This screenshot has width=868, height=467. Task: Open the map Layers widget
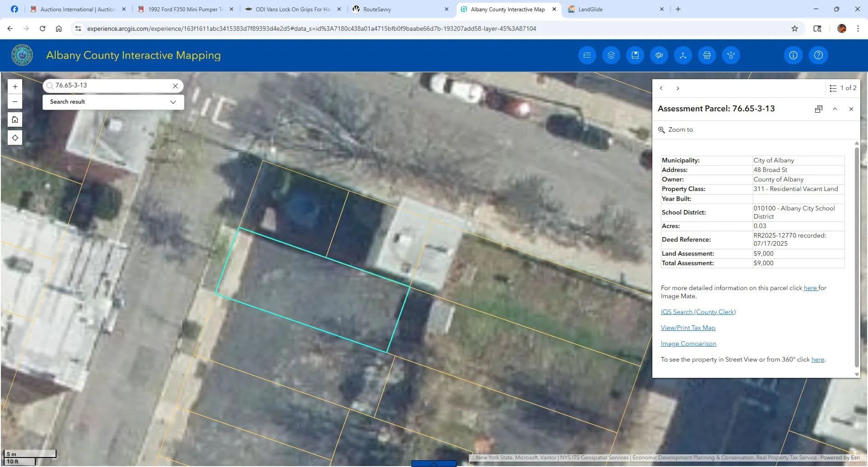(x=611, y=55)
